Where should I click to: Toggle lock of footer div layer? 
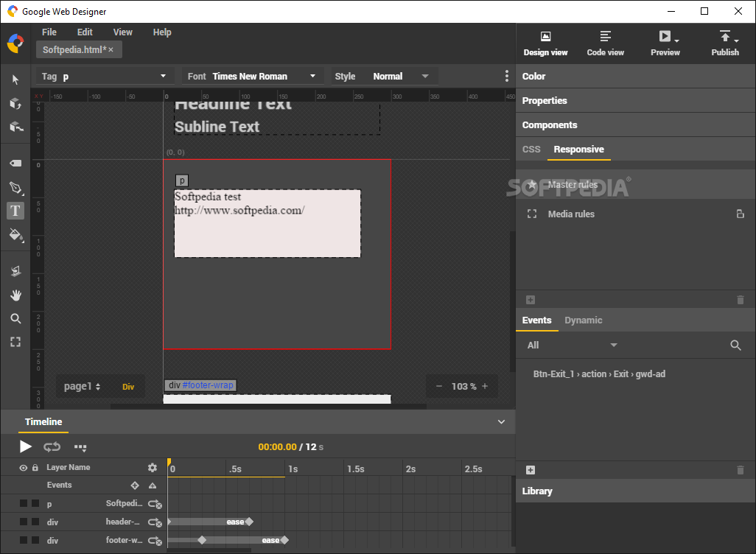pos(35,540)
